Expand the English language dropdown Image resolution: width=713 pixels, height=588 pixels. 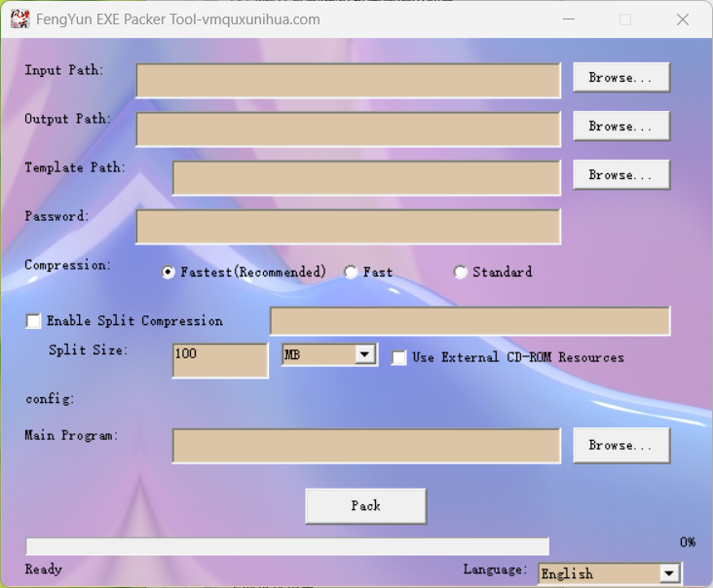click(x=668, y=573)
